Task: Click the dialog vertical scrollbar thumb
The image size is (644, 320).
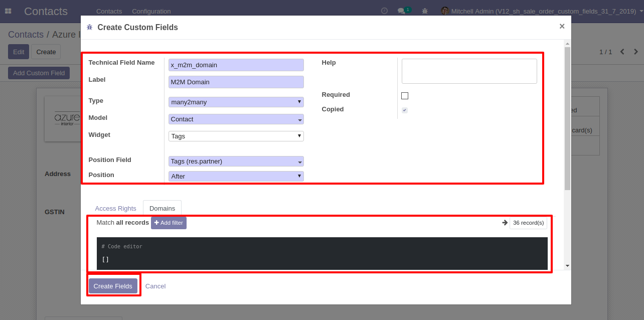Action: [567, 118]
